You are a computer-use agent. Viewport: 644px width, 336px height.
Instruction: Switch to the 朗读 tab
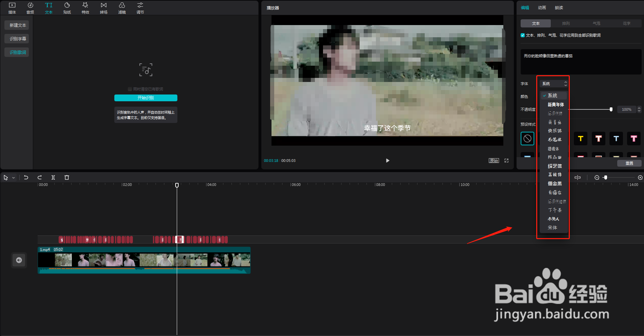559,8
